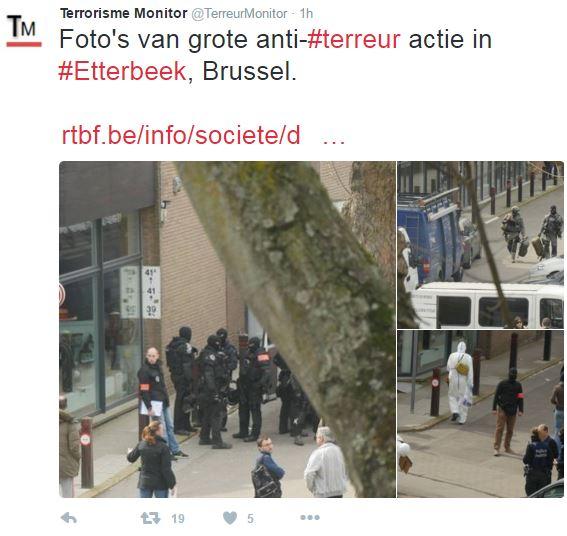
Task: Click the reply arrow icon
Action: (x=69, y=518)
